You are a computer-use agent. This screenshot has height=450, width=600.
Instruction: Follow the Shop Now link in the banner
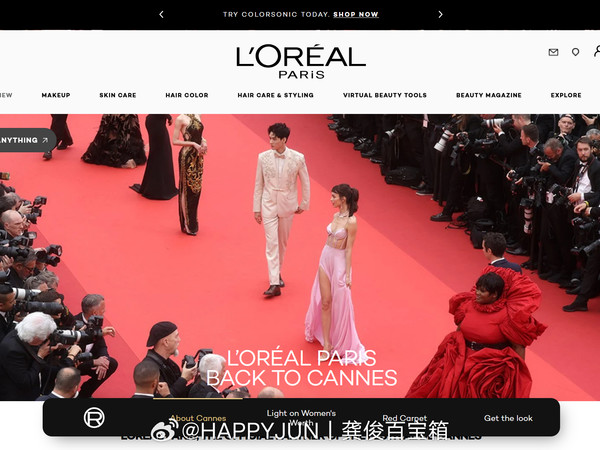[x=355, y=15]
